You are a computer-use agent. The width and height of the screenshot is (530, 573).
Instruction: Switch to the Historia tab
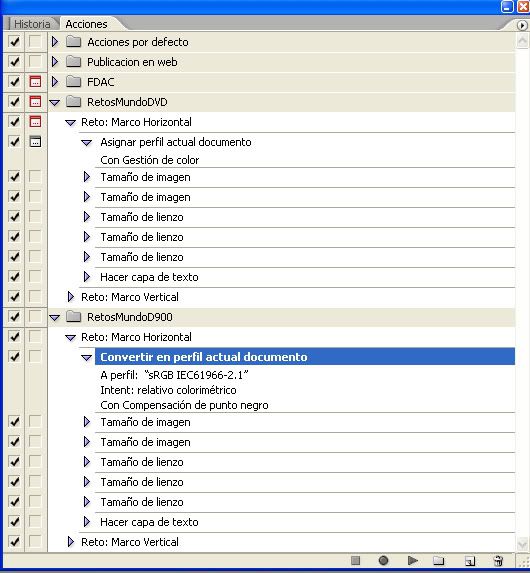[x=32, y=24]
